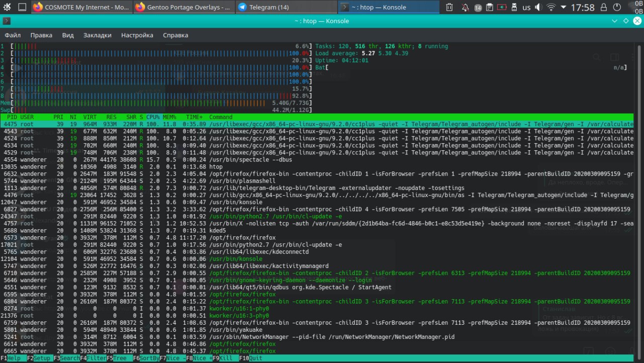
Task: Click F9 Kill in htop footer
Action: point(226,358)
